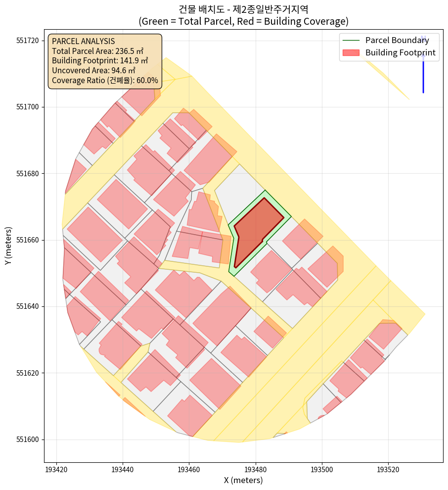Click the green Parcel Boundary legend line
This screenshot has height=490, width=448.
(x=351, y=41)
